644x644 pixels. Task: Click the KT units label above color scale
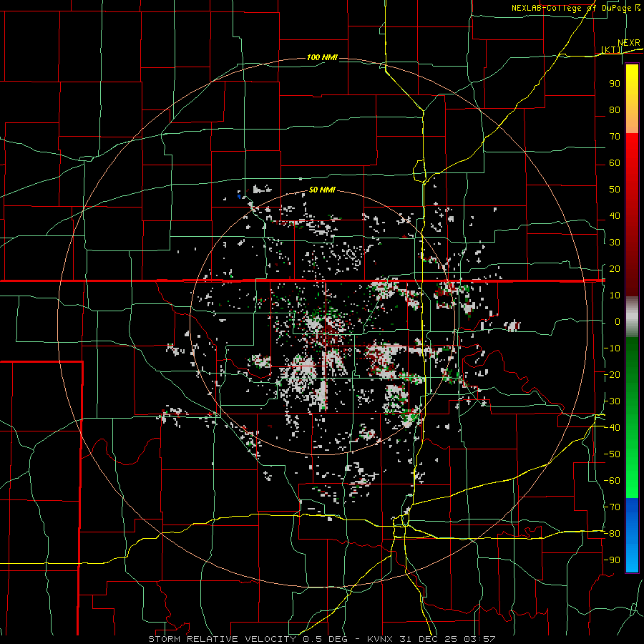[611, 49]
